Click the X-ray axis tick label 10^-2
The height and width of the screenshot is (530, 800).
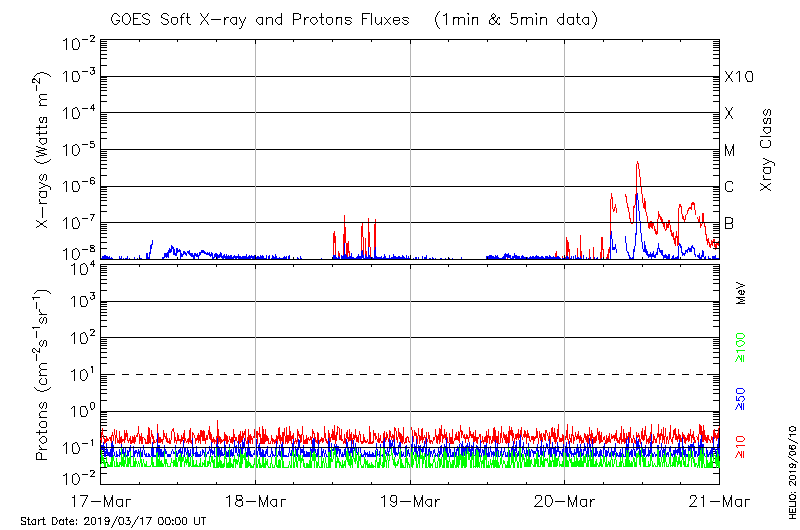pyautogui.click(x=79, y=43)
